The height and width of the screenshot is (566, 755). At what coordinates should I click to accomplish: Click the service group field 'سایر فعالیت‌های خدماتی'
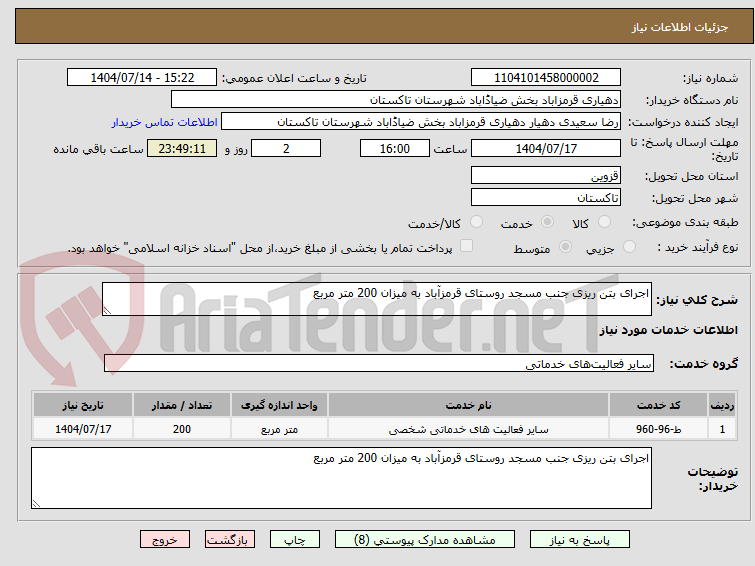click(379, 363)
